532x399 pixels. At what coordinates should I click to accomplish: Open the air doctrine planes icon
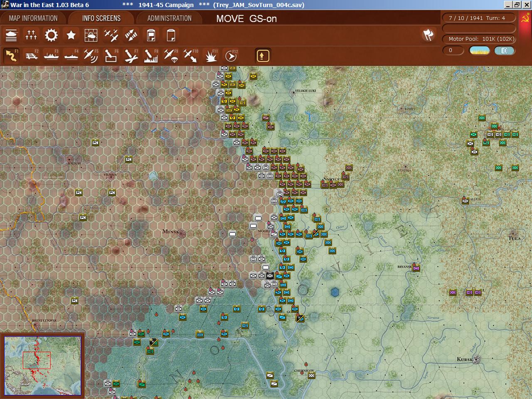111,35
